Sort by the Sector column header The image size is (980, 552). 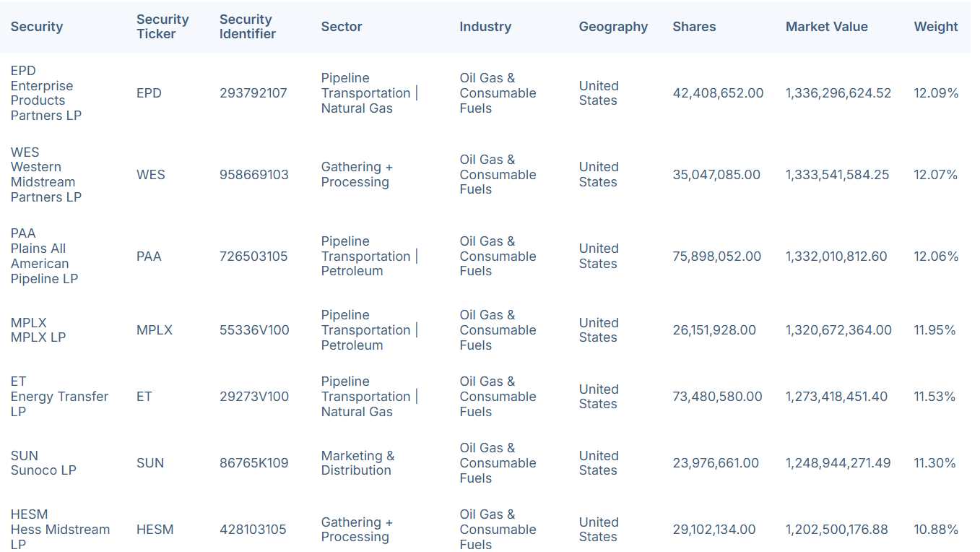coord(342,27)
